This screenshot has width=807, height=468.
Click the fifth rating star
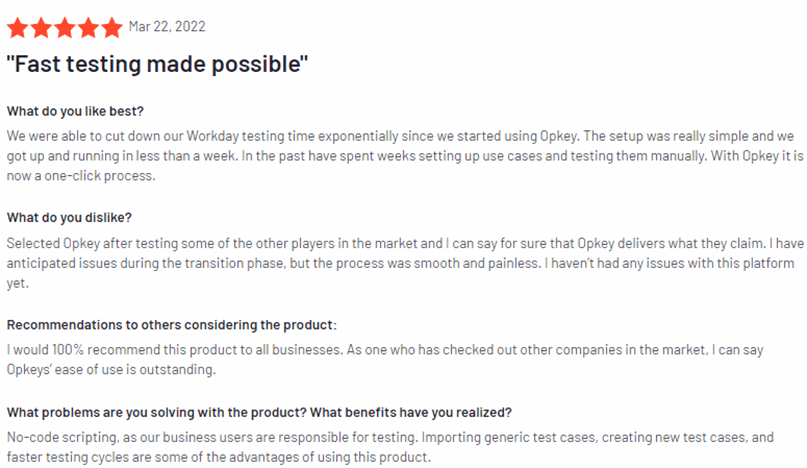(112, 26)
